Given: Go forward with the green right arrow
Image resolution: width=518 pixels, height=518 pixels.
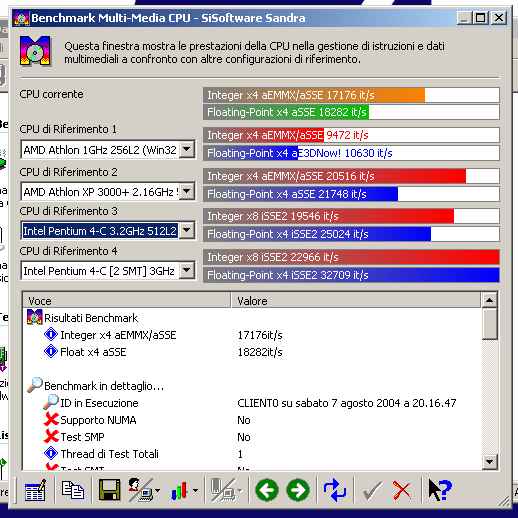Looking at the screenshot, I should click(298, 490).
